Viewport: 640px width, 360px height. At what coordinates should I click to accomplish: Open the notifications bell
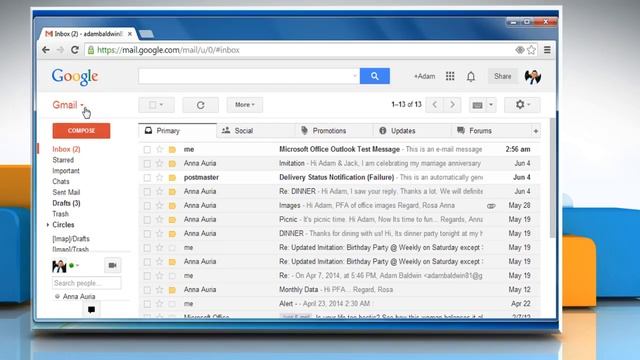click(x=471, y=76)
